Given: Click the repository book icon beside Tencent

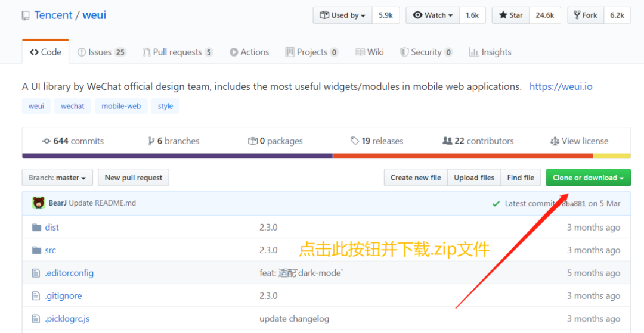Looking at the screenshot, I should click(26, 15).
